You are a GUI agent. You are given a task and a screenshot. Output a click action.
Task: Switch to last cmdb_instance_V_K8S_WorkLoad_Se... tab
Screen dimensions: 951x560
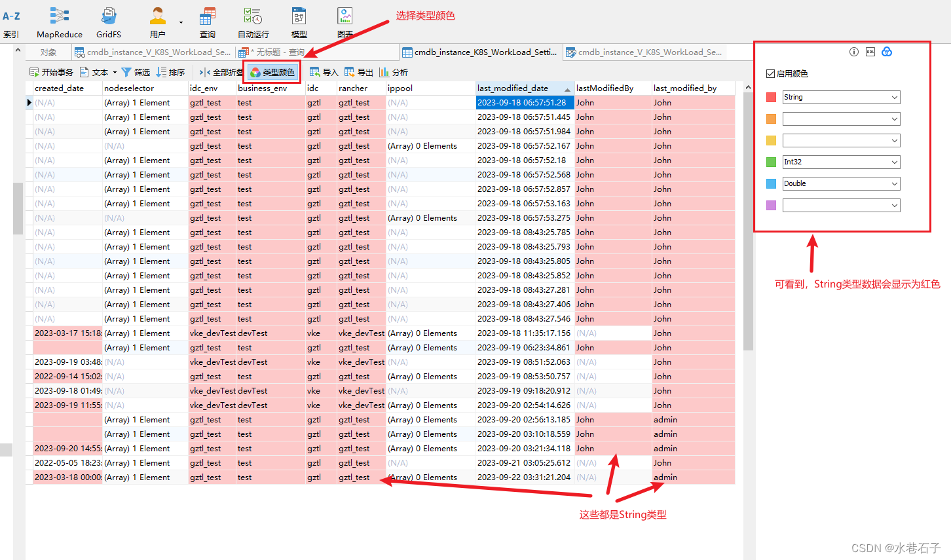(643, 52)
